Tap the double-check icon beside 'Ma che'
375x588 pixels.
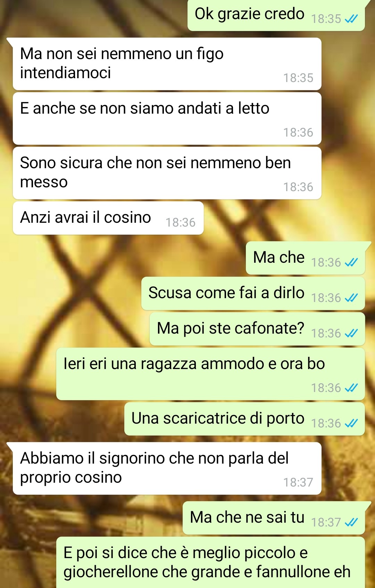[351, 262]
